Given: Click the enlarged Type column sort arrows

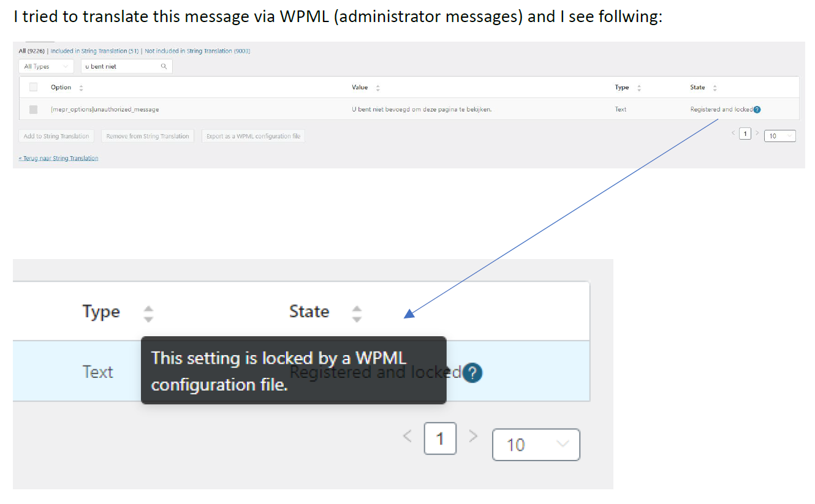Looking at the screenshot, I should click(x=148, y=314).
